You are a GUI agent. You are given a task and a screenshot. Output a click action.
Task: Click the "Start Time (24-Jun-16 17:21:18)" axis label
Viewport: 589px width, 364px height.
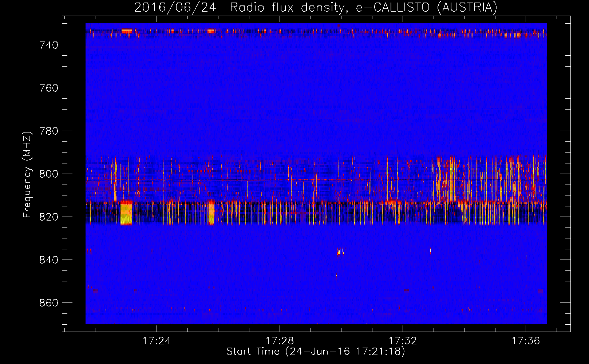(x=316, y=352)
